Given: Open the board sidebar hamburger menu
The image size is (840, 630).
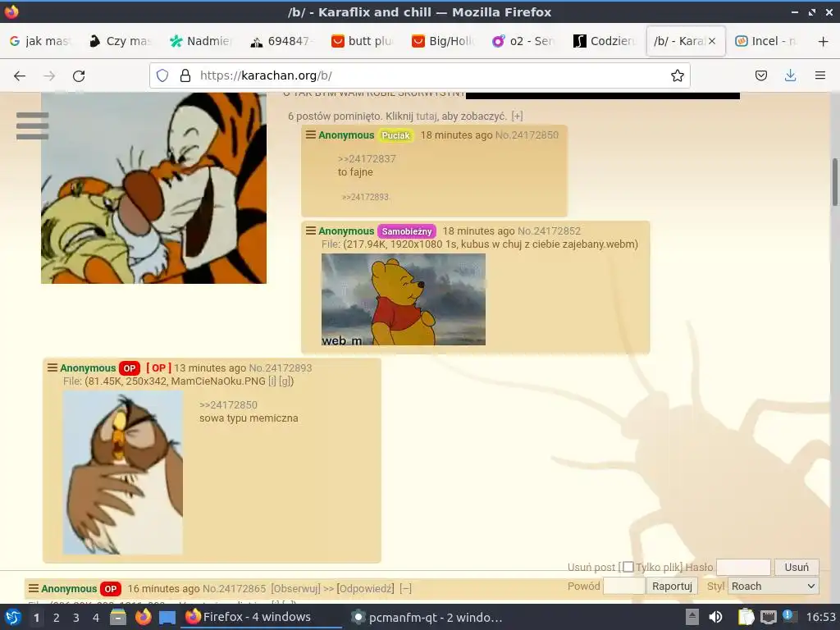Looking at the screenshot, I should click(32, 126).
